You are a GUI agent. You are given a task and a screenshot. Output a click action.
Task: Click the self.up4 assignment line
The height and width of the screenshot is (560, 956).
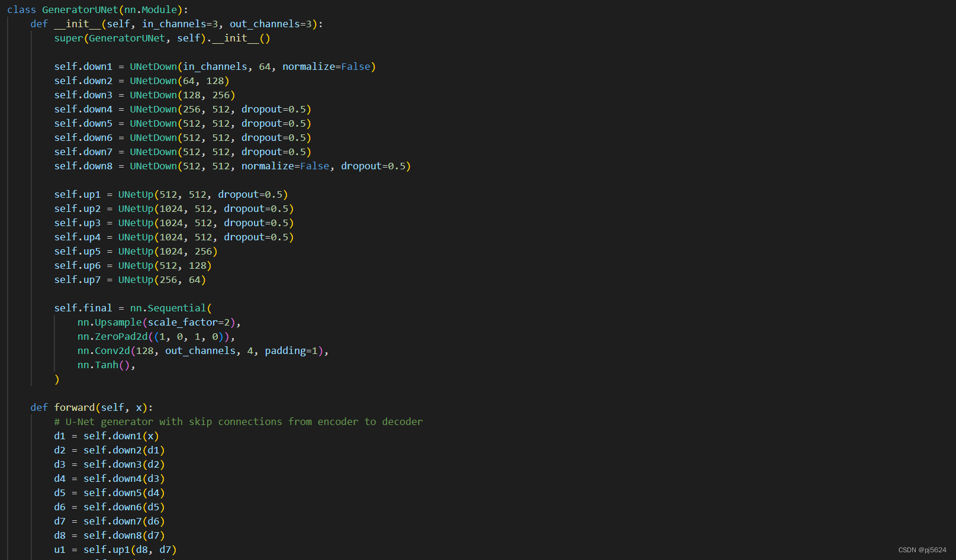[x=174, y=237]
